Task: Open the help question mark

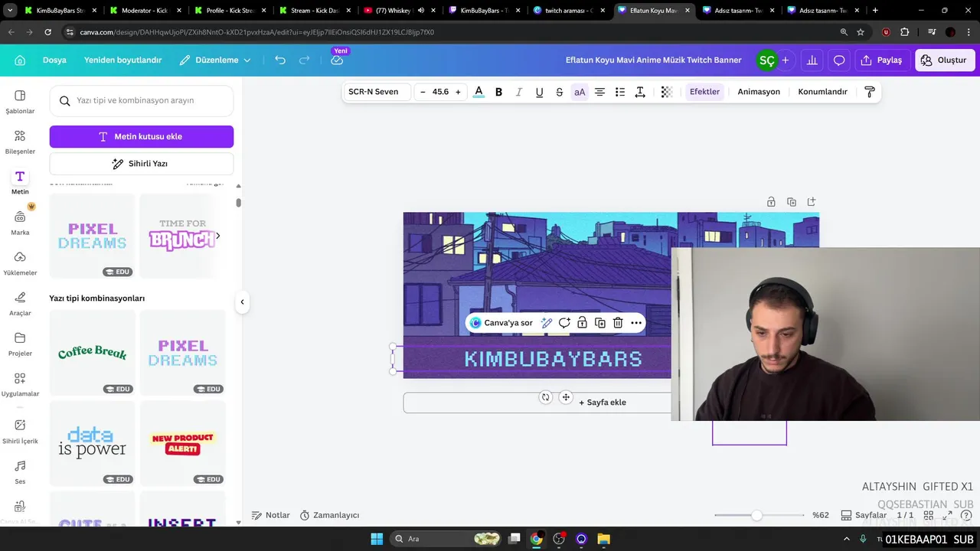Action: point(966,515)
